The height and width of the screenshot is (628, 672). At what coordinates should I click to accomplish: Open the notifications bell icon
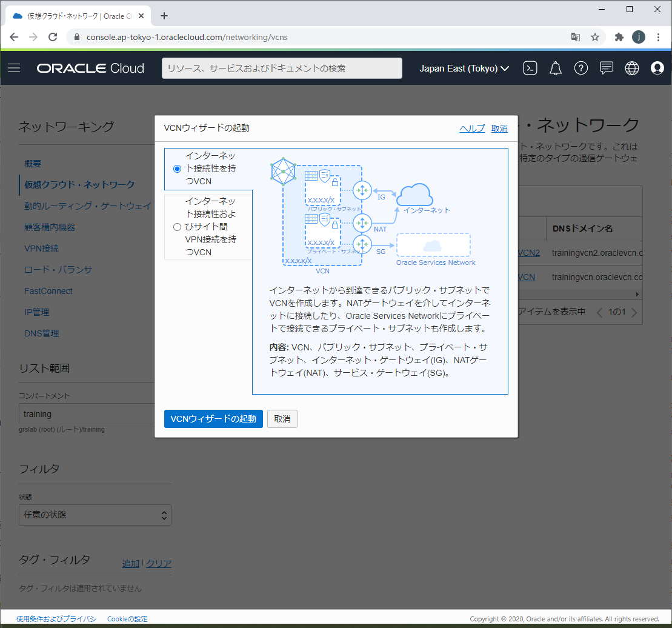coord(556,68)
